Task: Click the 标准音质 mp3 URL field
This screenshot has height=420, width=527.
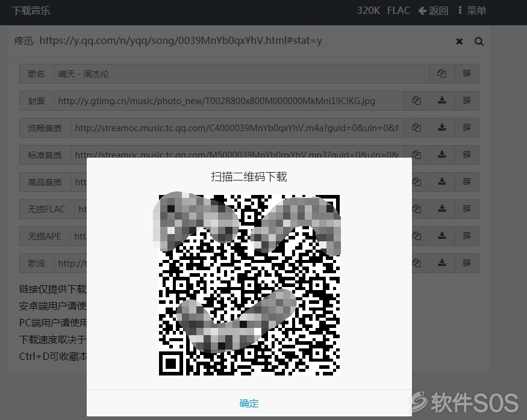Action: point(237,152)
